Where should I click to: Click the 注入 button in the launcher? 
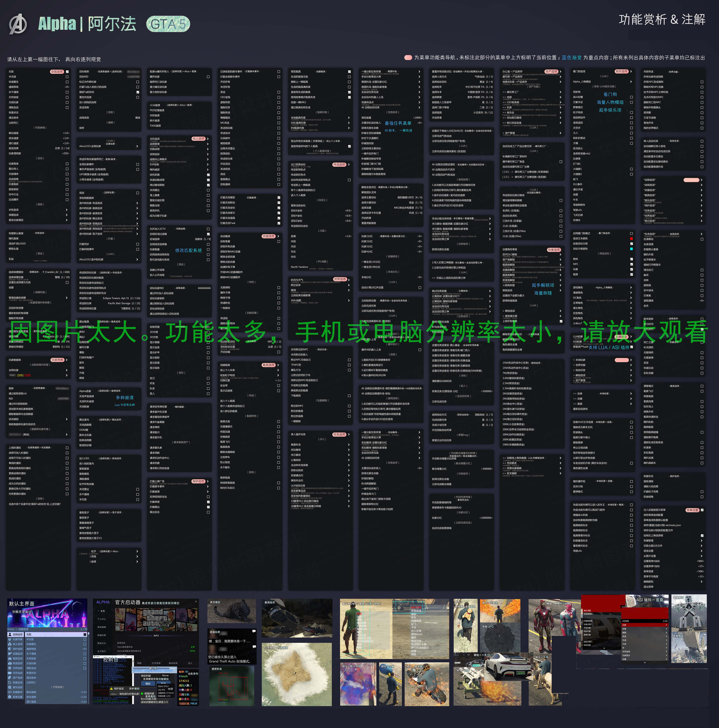pyautogui.click(x=190, y=663)
